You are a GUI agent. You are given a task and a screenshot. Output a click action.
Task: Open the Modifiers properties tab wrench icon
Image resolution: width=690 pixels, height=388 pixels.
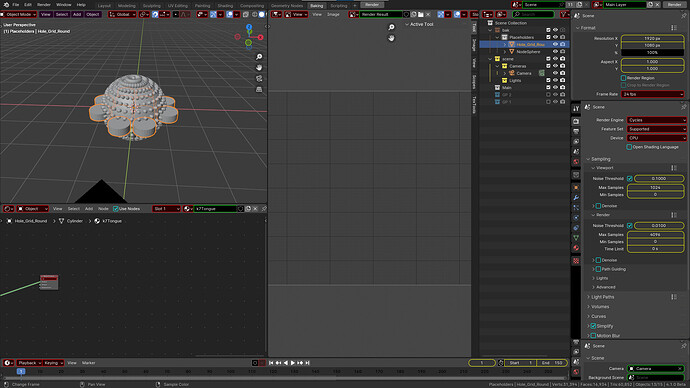coord(576,198)
